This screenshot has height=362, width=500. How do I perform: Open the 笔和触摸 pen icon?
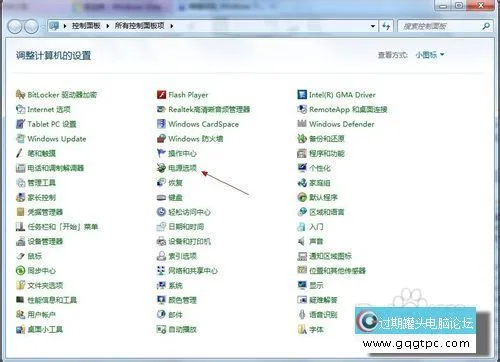point(20,153)
